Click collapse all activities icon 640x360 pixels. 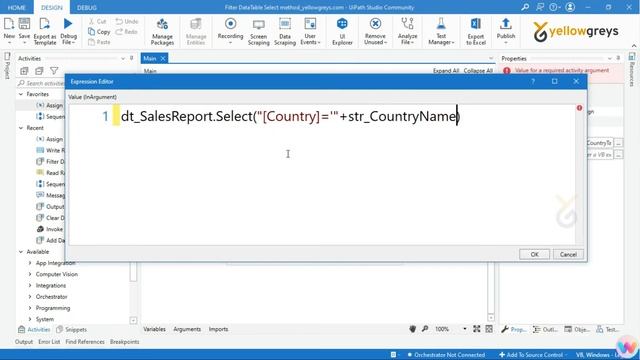tap(39, 71)
